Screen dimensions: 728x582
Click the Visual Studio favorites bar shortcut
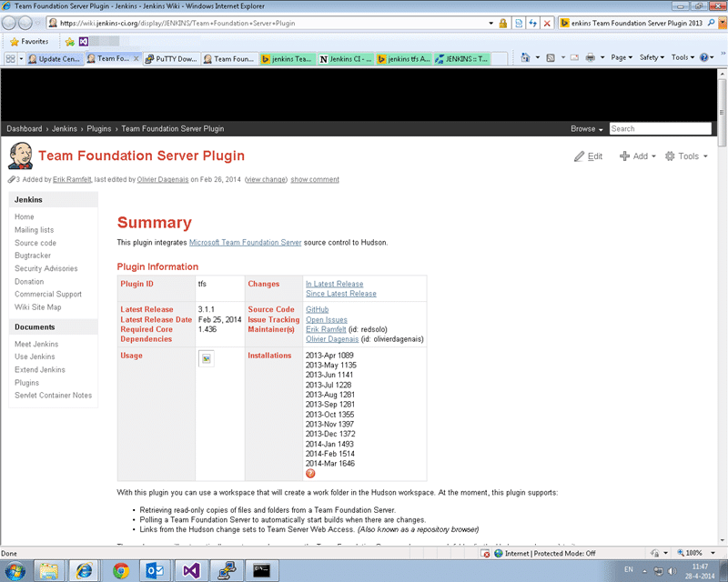tap(84, 42)
